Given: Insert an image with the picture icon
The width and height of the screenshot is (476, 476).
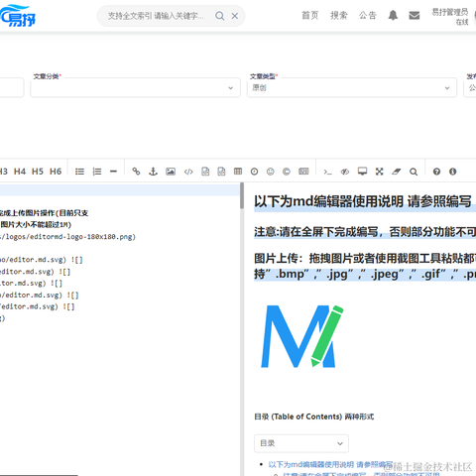Looking at the screenshot, I should pos(171,172).
